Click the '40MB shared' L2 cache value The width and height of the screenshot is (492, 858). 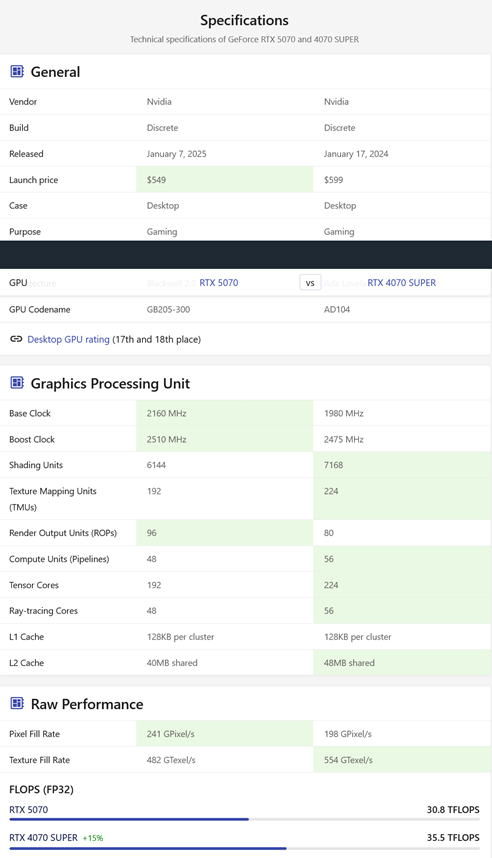(x=172, y=663)
